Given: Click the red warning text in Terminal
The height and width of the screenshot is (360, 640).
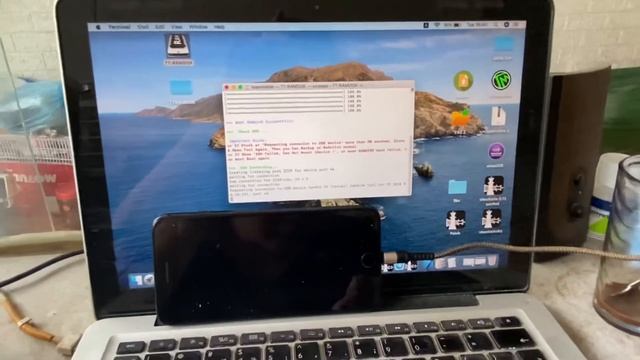Looking at the screenshot, I should (x=318, y=149).
